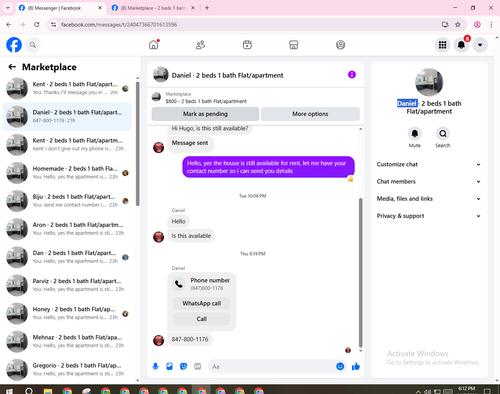
Task: Reload the page
Action: tap(37, 25)
